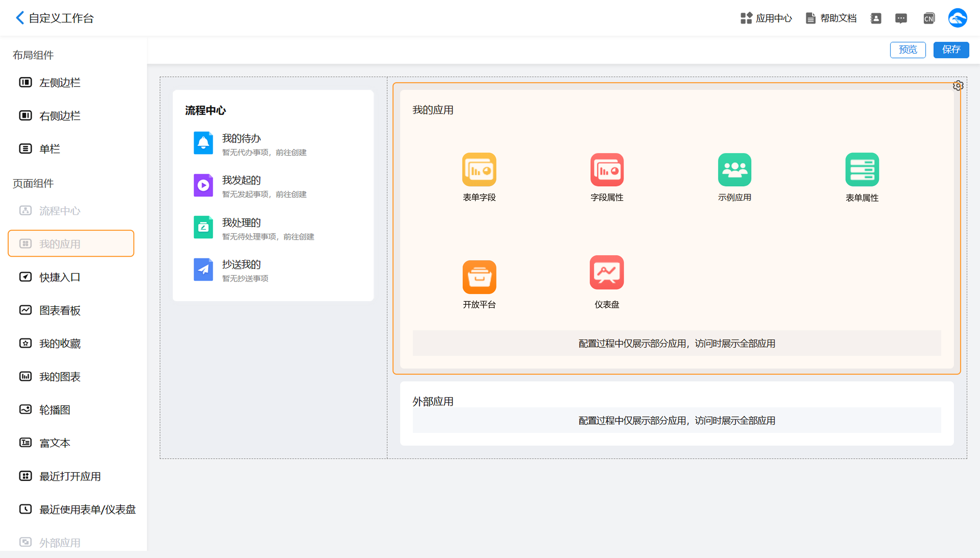The height and width of the screenshot is (558, 980).
Task: Open settings gear on 我的应用 widget
Action: tap(958, 86)
